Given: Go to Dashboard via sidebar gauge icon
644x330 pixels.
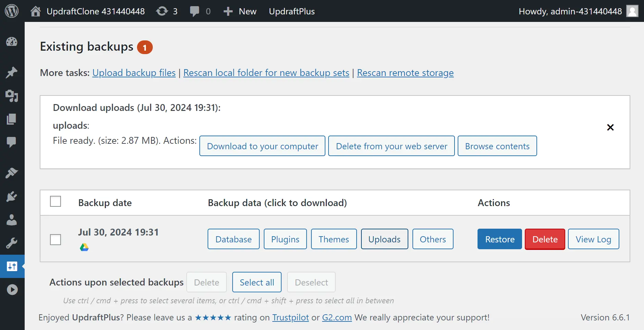Looking at the screenshot, I should 12,42.
